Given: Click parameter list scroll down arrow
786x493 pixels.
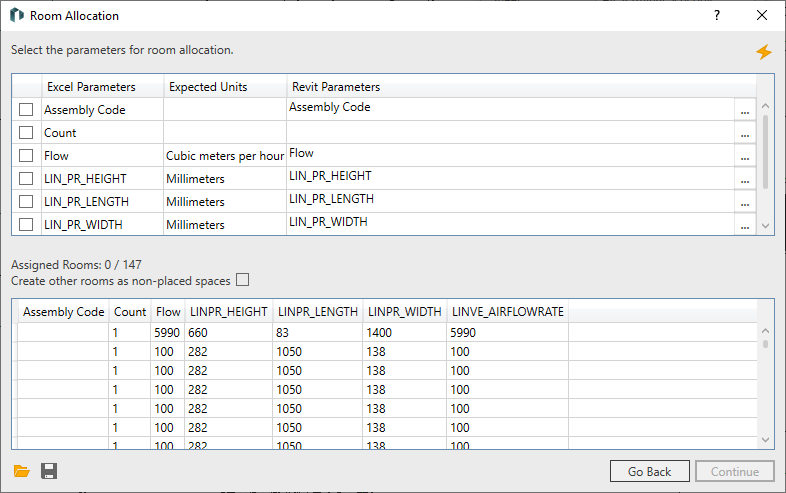Looking at the screenshot, I should 765,226.
